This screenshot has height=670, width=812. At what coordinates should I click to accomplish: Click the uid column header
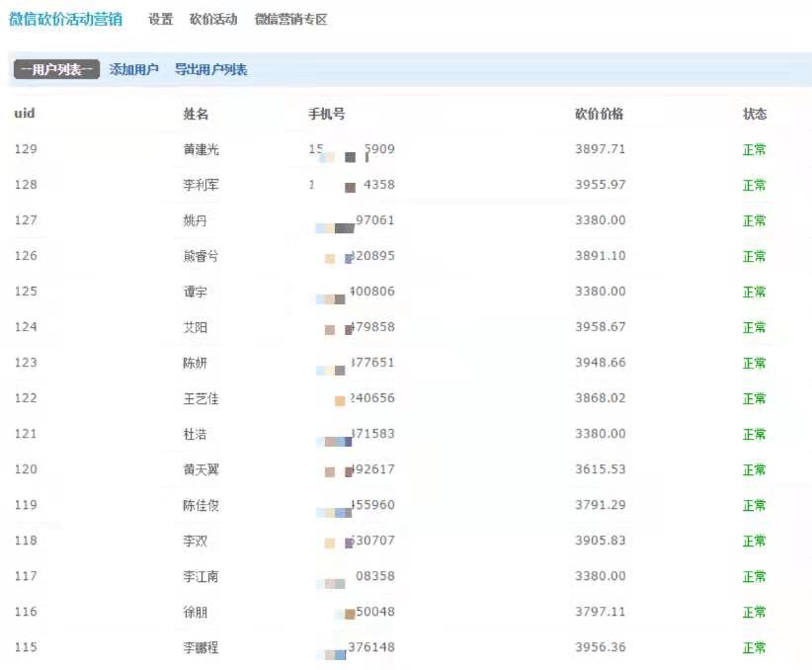pyautogui.click(x=25, y=114)
